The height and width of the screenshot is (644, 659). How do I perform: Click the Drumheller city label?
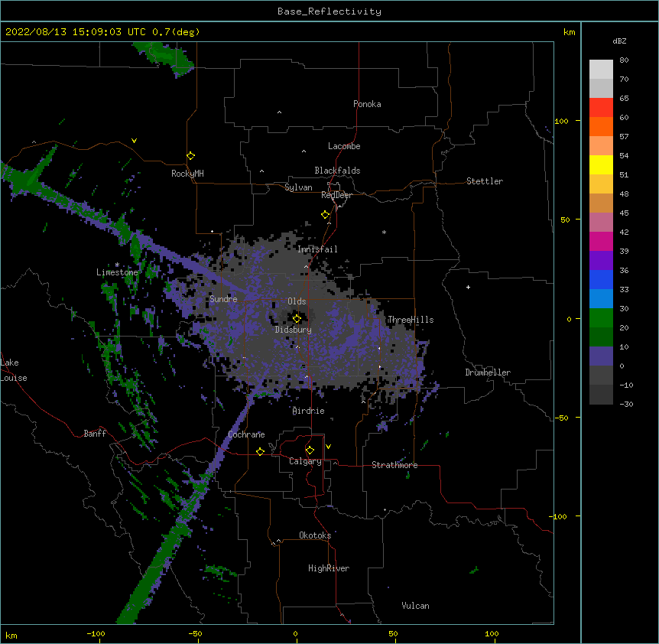(488, 372)
